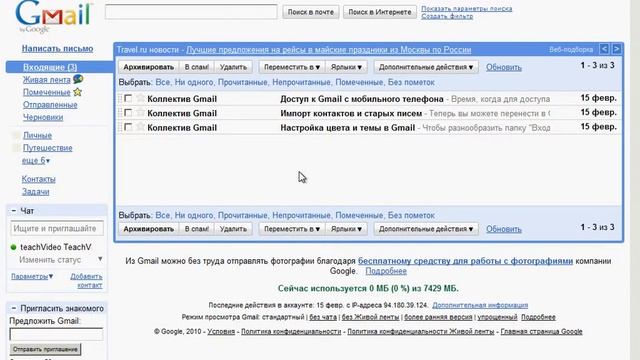Check the box for Доступ к Gmail email

[128, 98]
